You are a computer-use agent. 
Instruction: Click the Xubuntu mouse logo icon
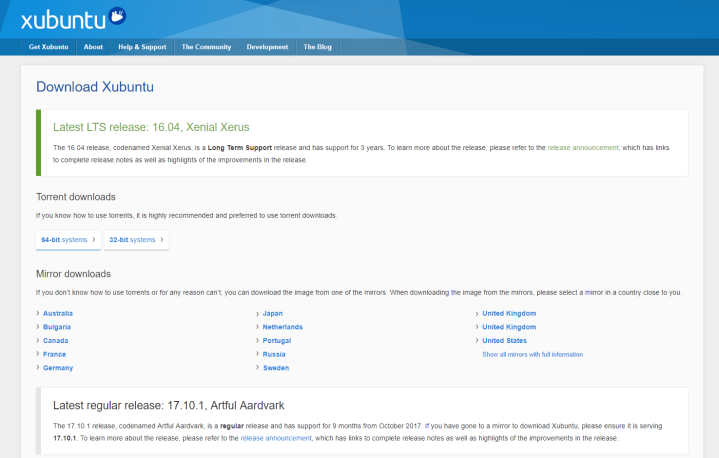click(115, 16)
